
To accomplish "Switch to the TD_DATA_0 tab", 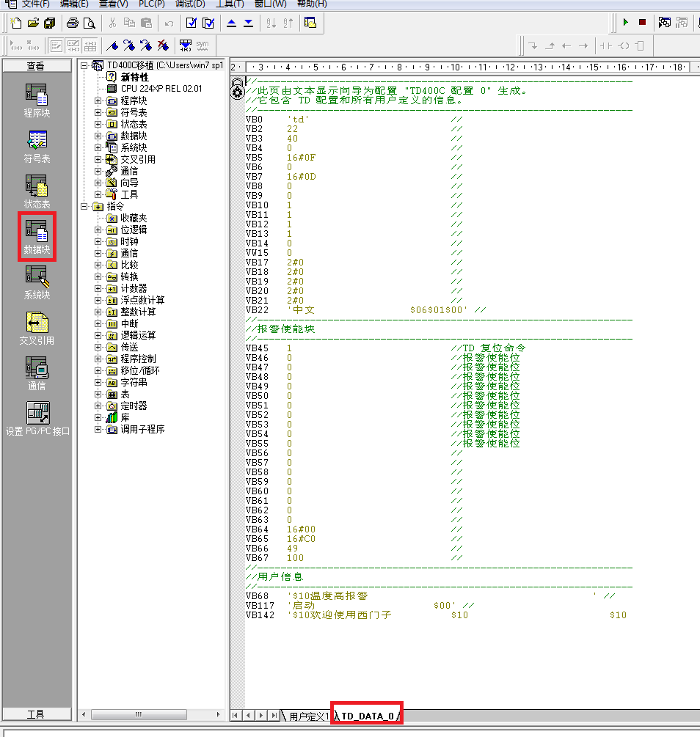I will click(x=368, y=716).
